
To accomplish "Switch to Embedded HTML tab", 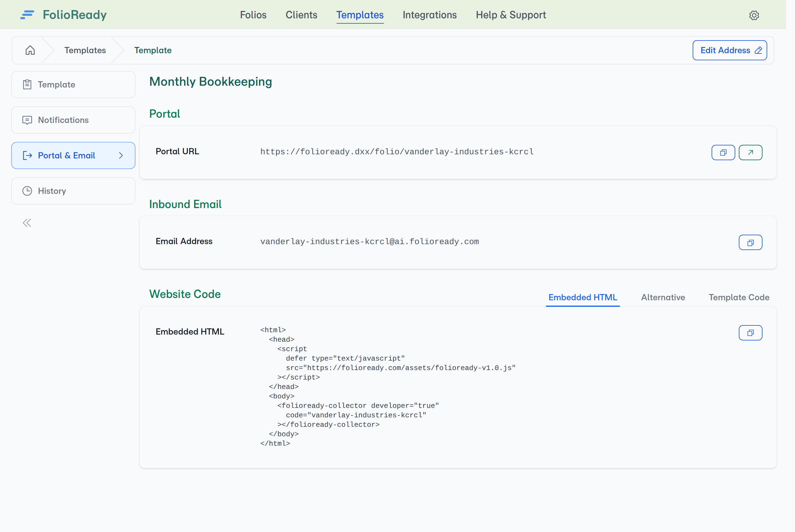I will click(x=583, y=297).
